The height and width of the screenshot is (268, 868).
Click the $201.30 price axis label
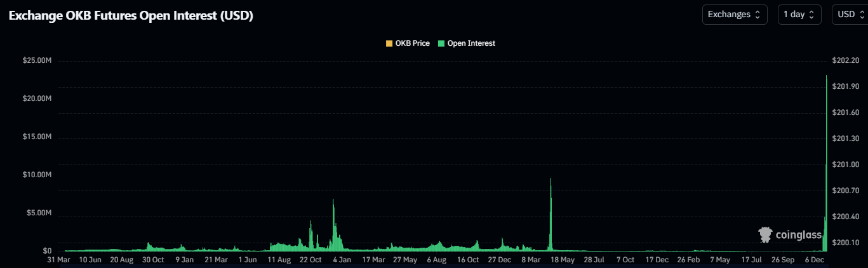[845, 138]
